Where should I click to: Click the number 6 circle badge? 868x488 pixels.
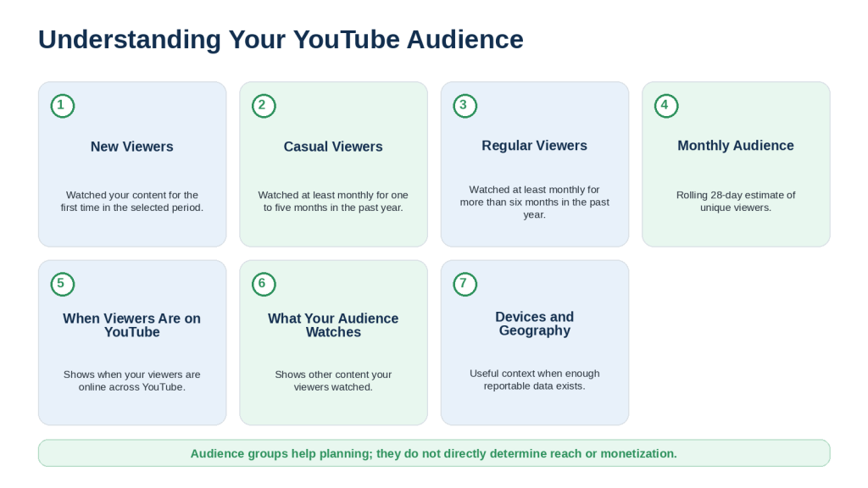[264, 284]
